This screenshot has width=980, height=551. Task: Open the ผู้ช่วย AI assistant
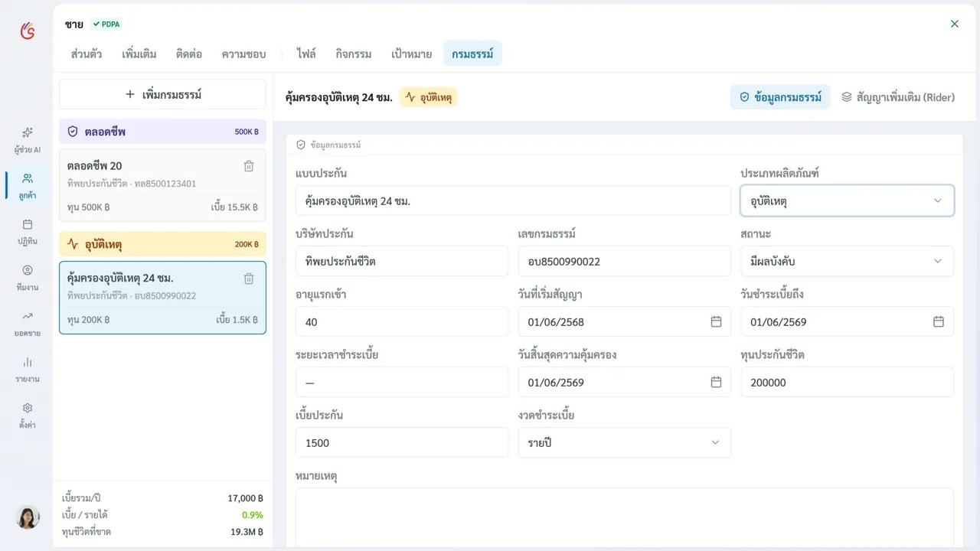point(28,139)
